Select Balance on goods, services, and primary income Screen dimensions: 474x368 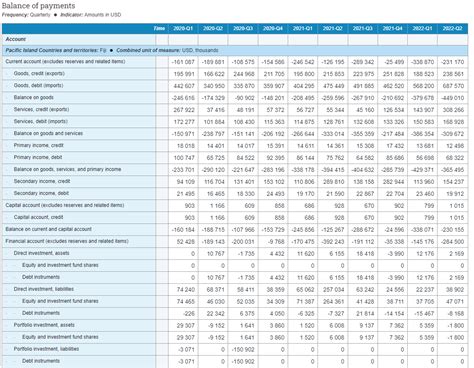point(67,169)
